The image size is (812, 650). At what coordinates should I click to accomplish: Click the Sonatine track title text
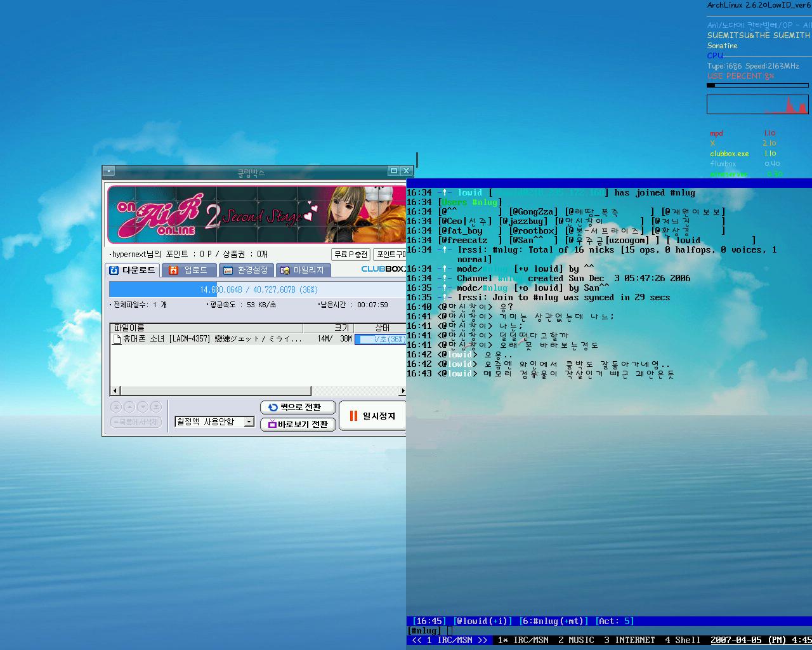pyautogui.click(x=723, y=46)
